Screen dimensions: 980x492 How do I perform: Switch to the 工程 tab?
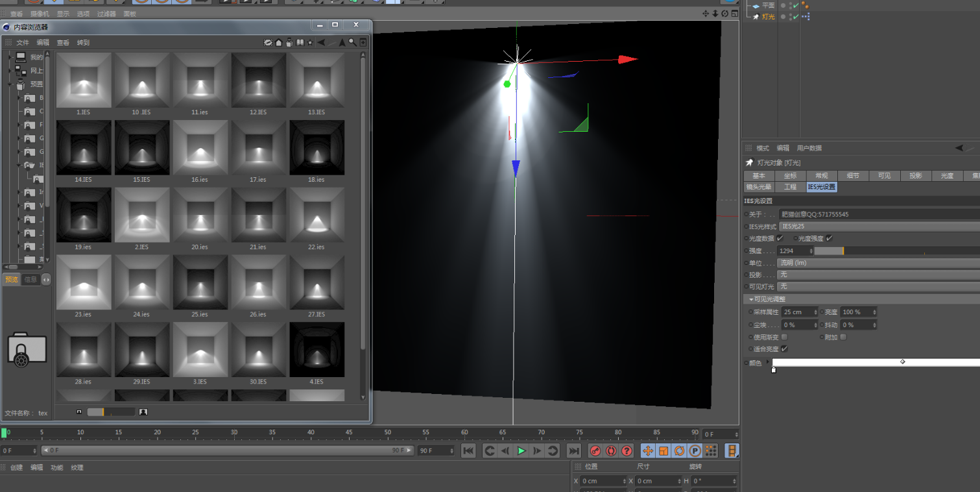click(790, 187)
